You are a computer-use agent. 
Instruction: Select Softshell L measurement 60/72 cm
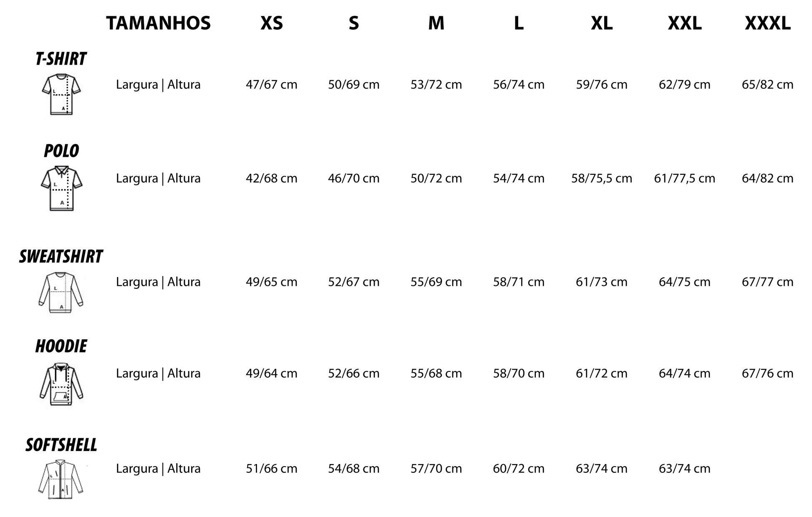tap(518, 469)
